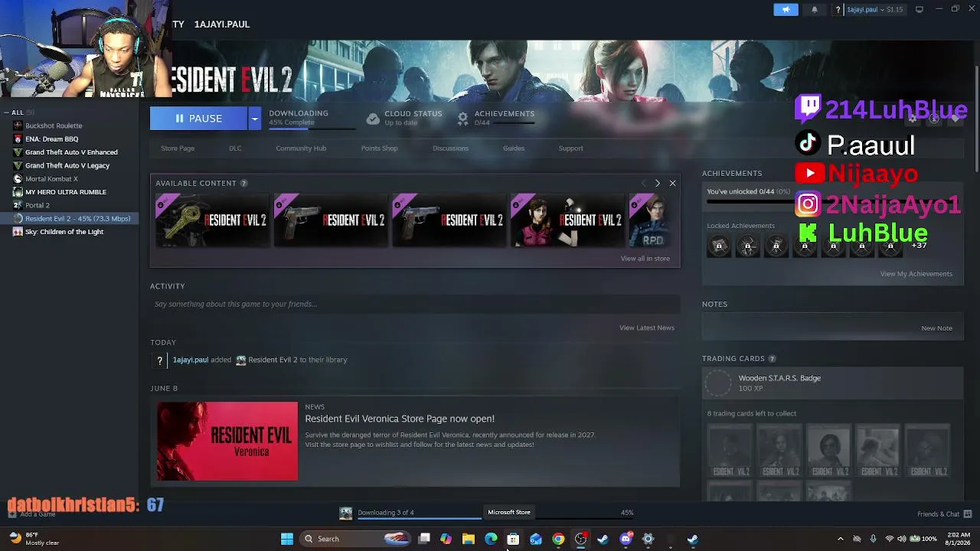The width and height of the screenshot is (980, 551).
Task: Show next available content with the right arrow
Action: [x=657, y=184]
